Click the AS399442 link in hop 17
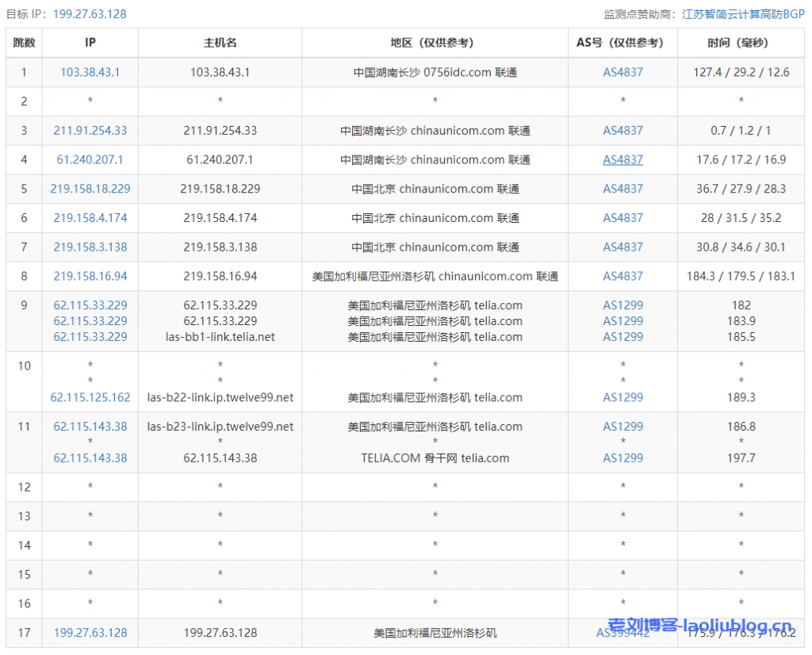 pyautogui.click(x=622, y=633)
